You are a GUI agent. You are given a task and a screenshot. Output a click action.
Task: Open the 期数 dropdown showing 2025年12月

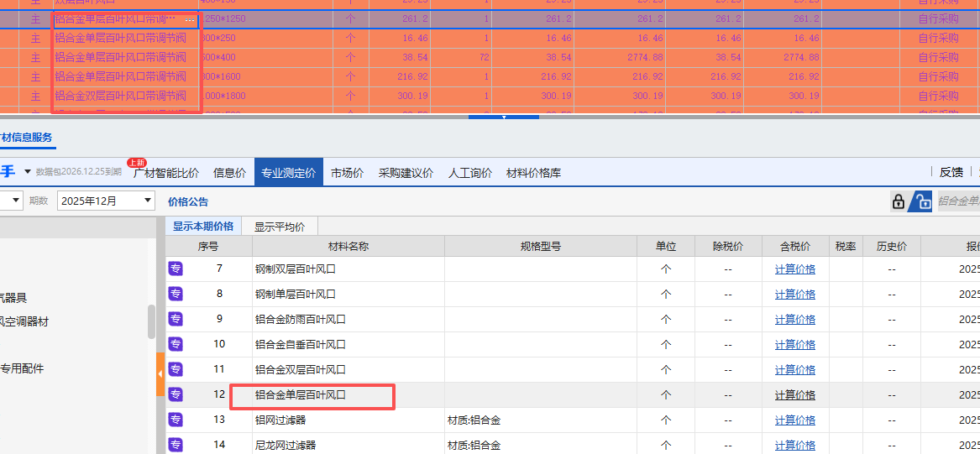pos(106,201)
